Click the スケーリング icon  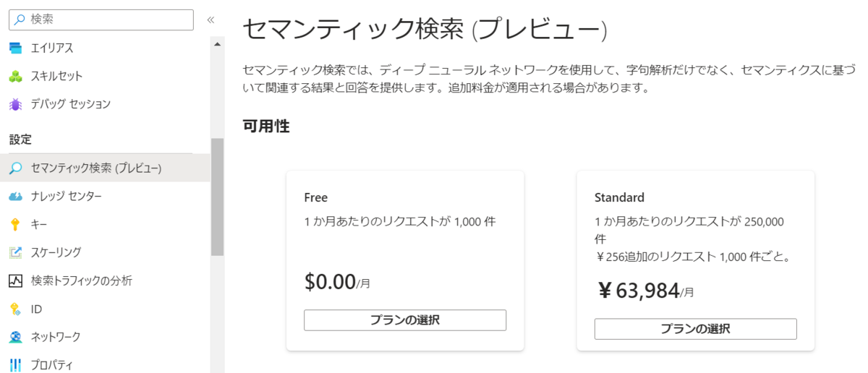click(15, 252)
